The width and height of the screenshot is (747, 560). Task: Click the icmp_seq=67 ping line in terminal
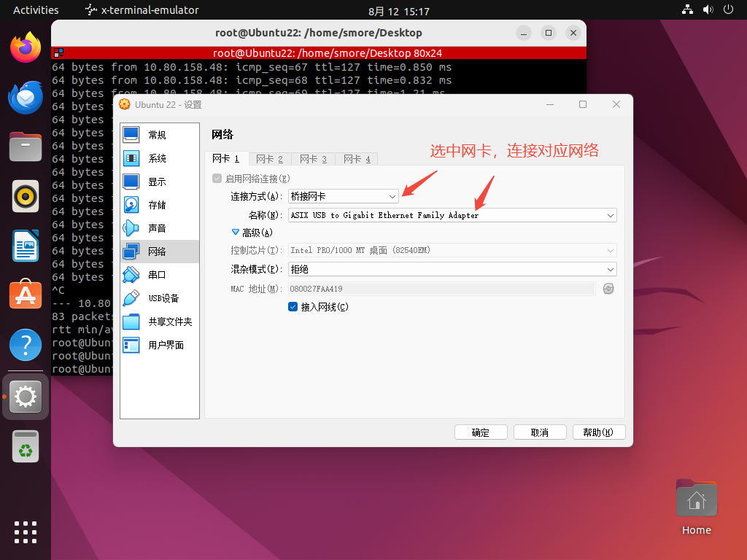click(252, 67)
